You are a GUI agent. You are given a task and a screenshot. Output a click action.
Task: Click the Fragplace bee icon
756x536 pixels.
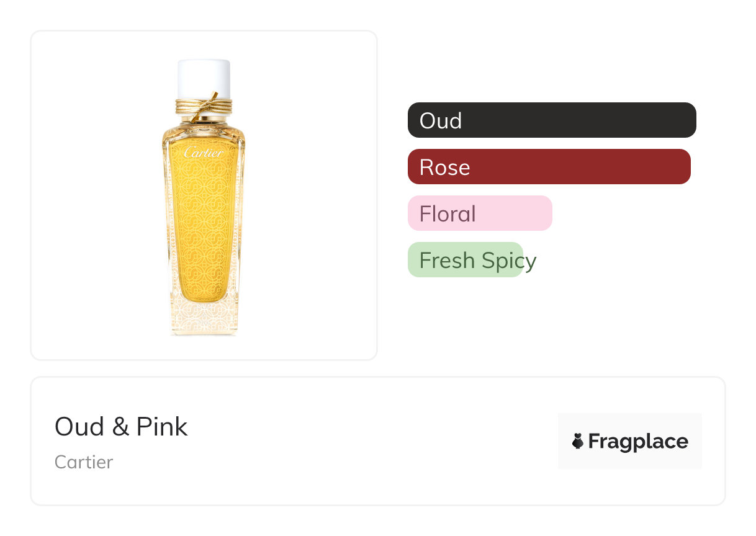coord(578,442)
